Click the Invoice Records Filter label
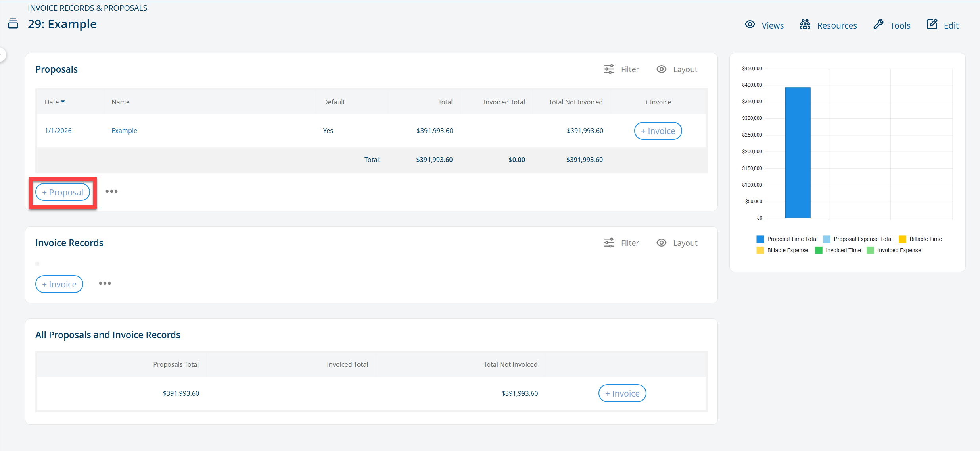 (x=630, y=243)
